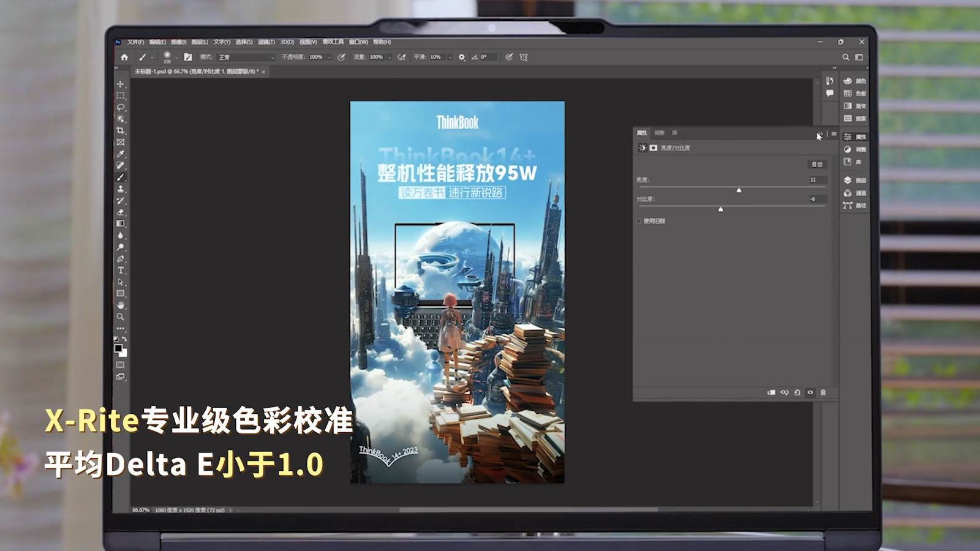Open the Edit Toolbar ellipsis button
This screenshot has width=980, height=551.
click(121, 328)
